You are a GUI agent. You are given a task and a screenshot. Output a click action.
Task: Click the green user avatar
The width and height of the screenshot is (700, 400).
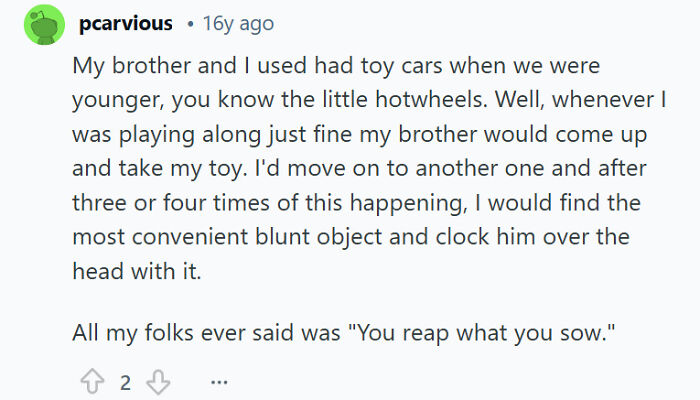41,24
